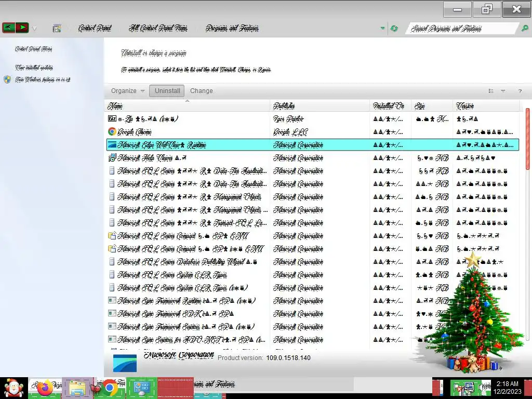Launch Google Chrome from the taskbar
Viewport: 532px width, 399px height.
tap(109, 388)
